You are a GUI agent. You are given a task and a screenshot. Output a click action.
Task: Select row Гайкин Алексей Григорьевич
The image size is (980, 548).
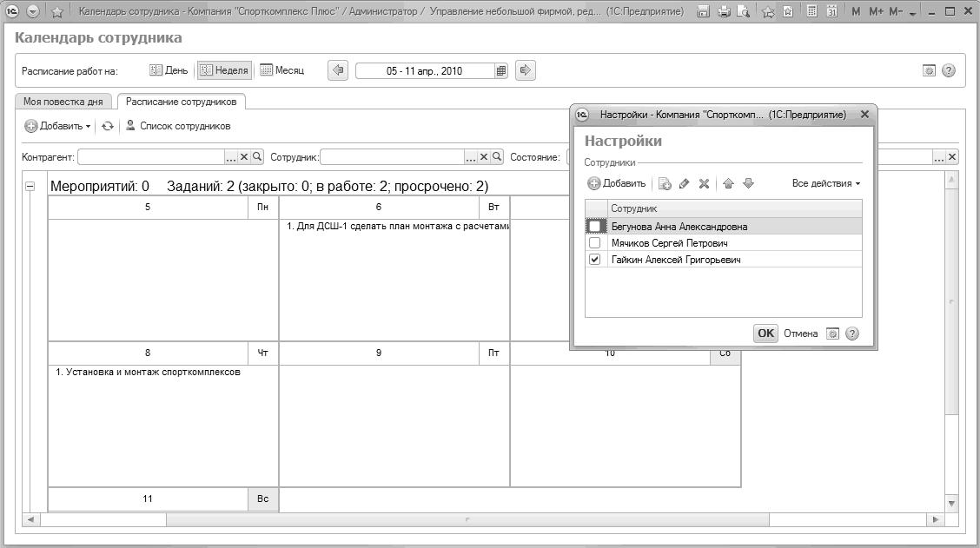723,260
